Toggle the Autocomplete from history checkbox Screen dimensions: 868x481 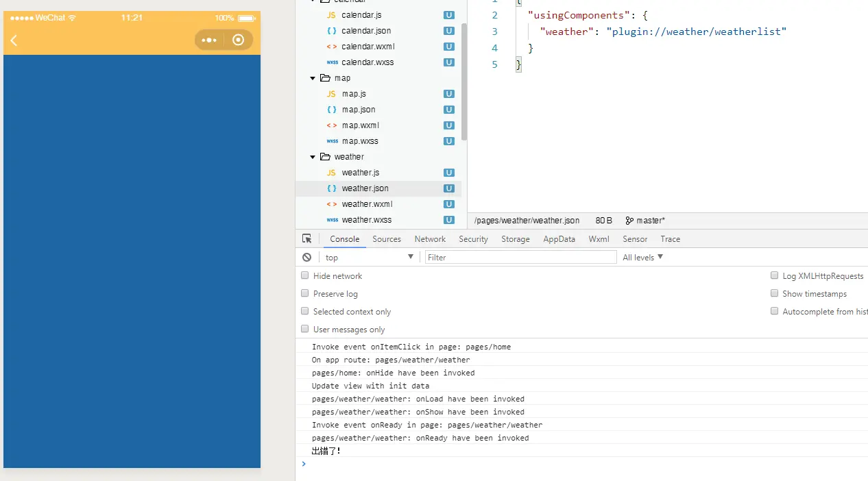(774, 311)
